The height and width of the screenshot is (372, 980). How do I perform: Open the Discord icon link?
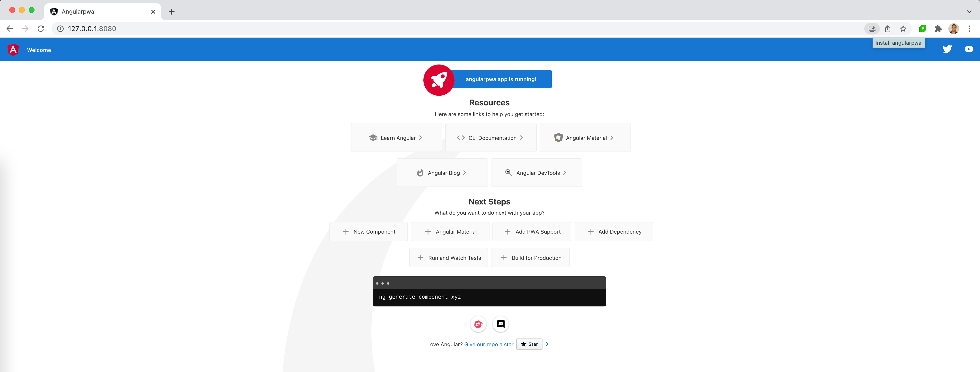pos(501,324)
